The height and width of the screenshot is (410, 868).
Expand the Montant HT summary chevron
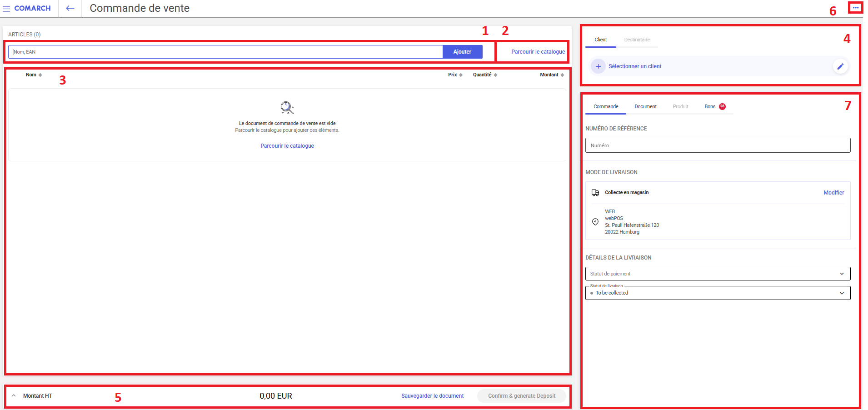(14, 395)
